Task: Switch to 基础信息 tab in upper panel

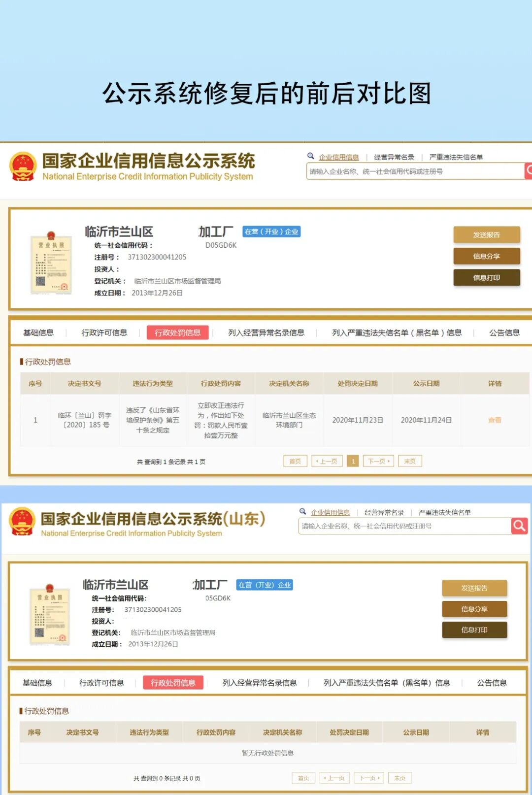Action: (x=38, y=333)
